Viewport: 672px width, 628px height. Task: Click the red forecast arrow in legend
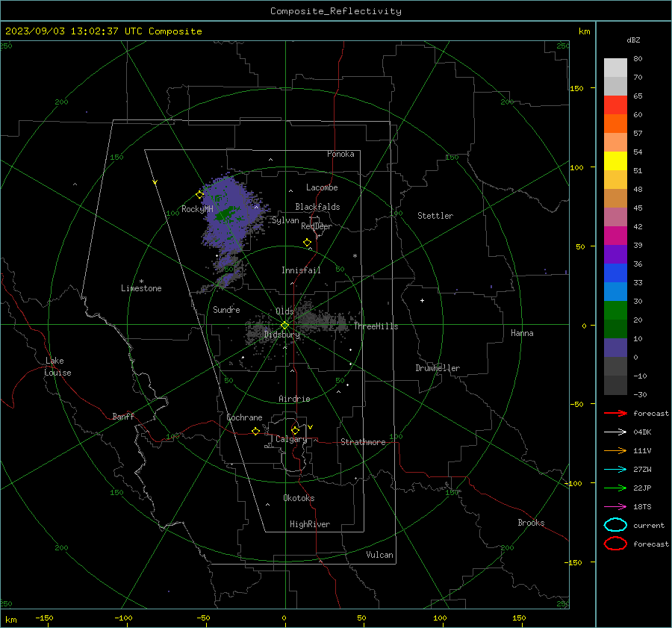click(615, 413)
